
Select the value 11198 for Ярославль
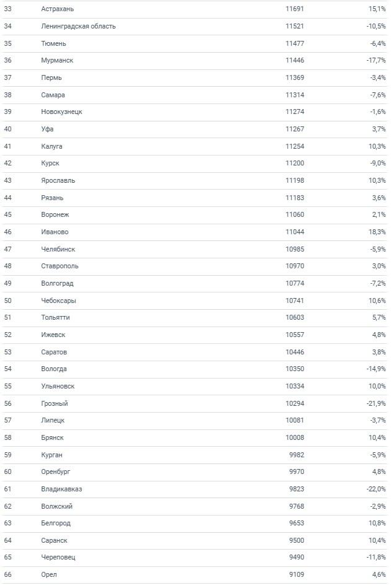point(294,181)
